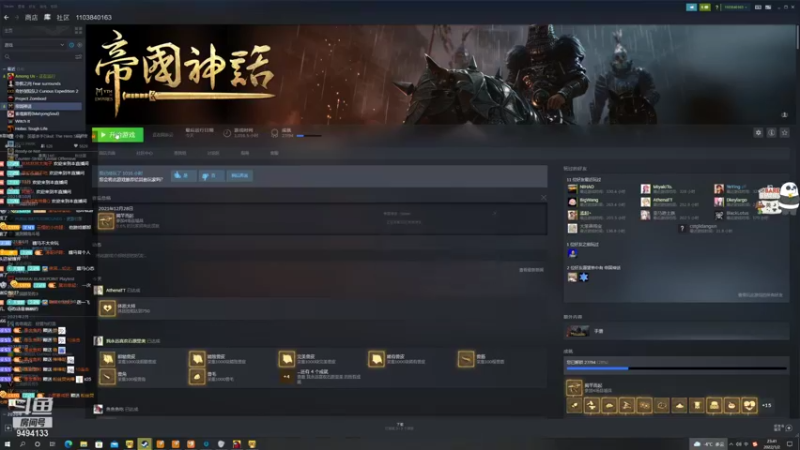Toggle recent-activity clock filter icon
The height and width of the screenshot is (450, 800).
click(x=71, y=45)
